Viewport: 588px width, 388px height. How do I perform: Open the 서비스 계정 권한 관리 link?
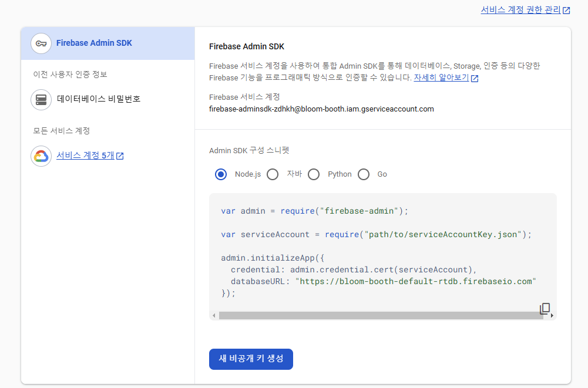pos(520,10)
